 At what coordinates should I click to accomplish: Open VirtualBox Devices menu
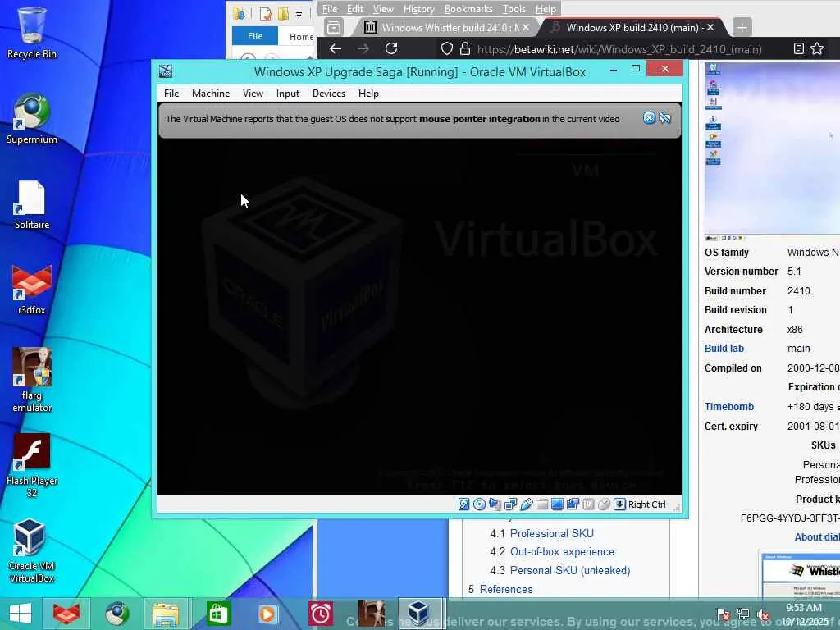(x=329, y=94)
